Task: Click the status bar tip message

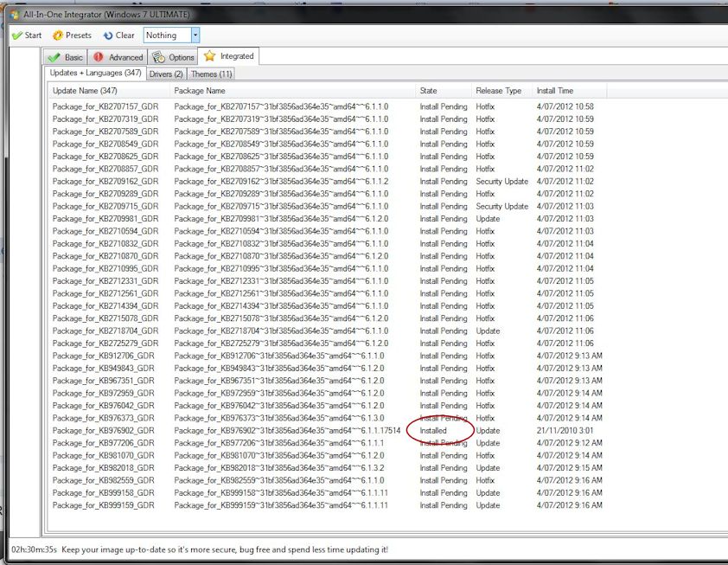Action: (x=225, y=549)
